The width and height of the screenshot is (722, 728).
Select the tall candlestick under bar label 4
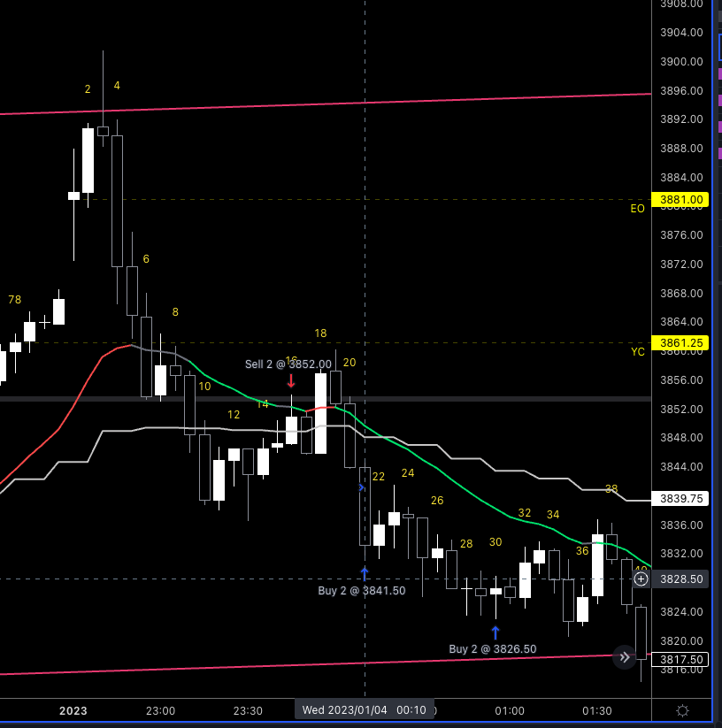point(117,201)
